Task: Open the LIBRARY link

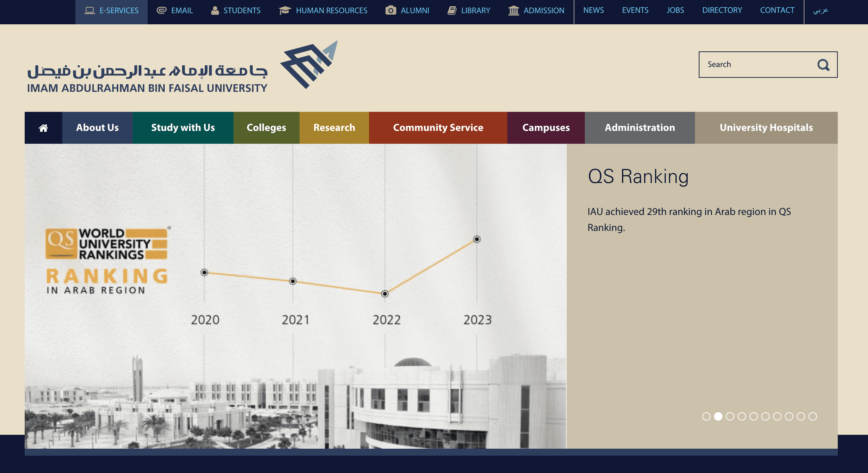Action: click(x=469, y=11)
